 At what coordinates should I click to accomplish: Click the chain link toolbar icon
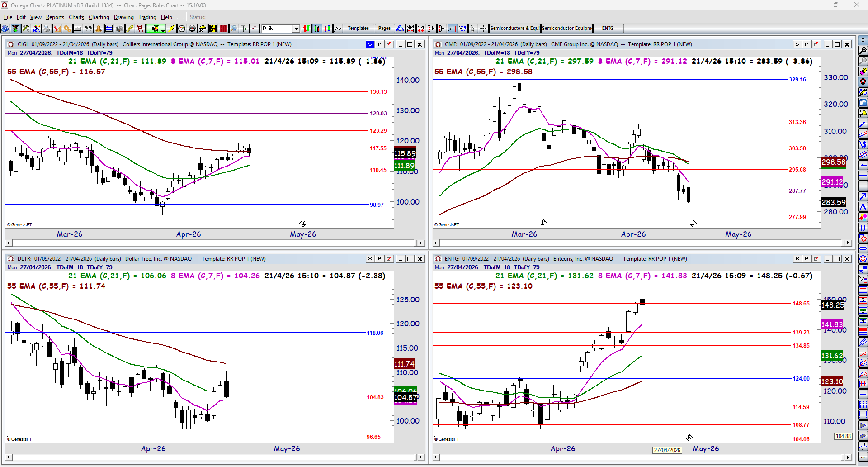coord(130,29)
